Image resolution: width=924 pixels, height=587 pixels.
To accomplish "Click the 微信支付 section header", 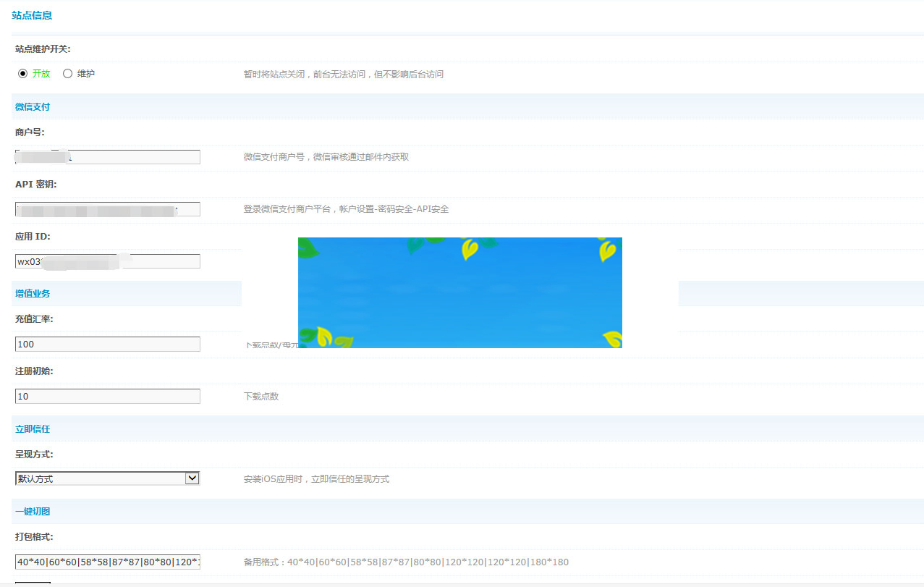I will tap(32, 106).
